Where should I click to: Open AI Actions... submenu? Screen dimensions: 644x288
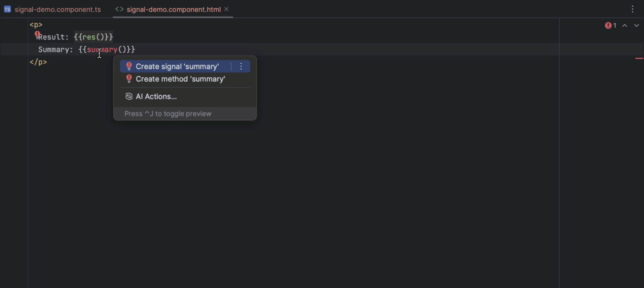coord(156,96)
